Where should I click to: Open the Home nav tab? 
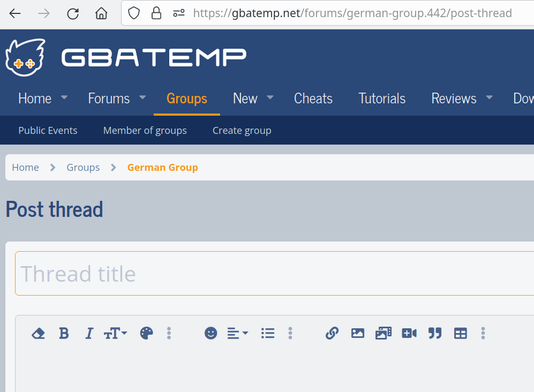[x=35, y=99]
